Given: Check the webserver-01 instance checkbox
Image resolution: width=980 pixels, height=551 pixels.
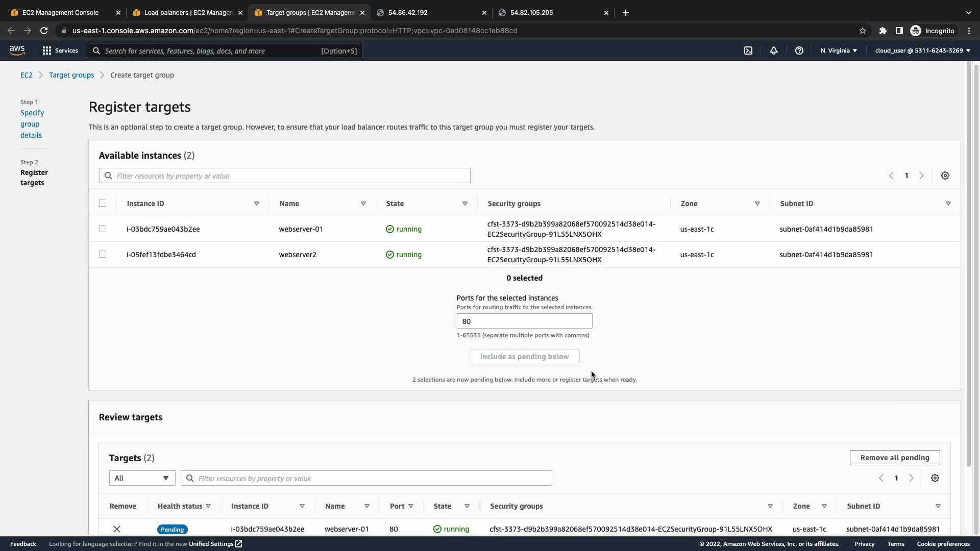Looking at the screenshot, I should click(x=103, y=229).
